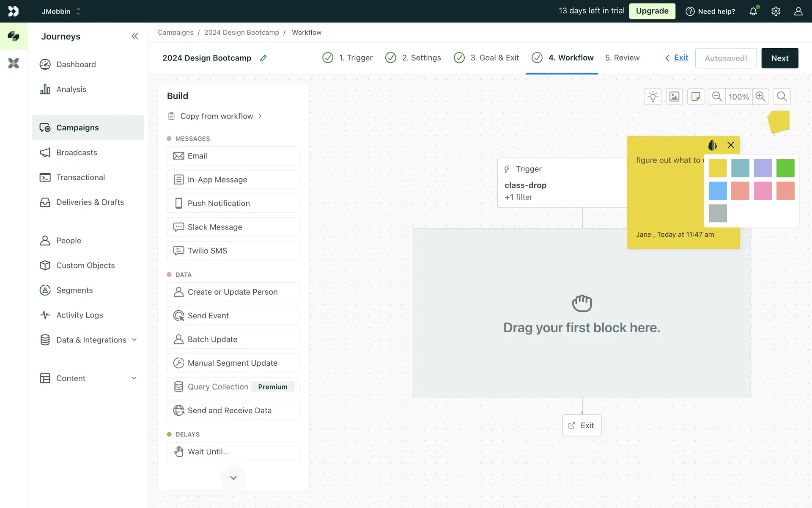The height and width of the screenshot is (508, 812).
Task: Click the Next button
Action: 779,58
